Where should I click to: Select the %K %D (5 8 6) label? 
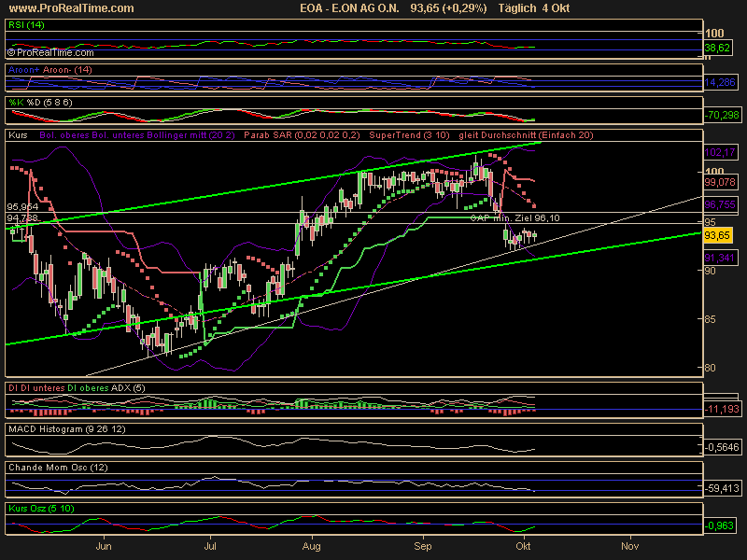[40, 103]
